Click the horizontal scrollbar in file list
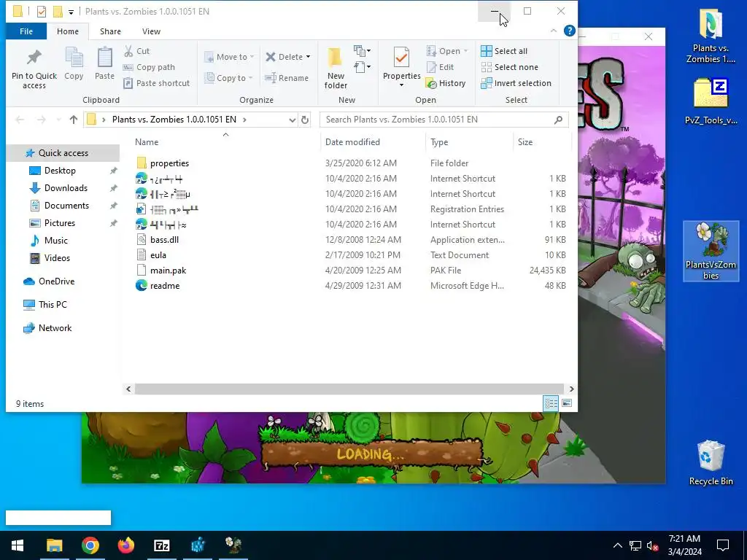Screen dimensions: 747x560 coord(349,389)
